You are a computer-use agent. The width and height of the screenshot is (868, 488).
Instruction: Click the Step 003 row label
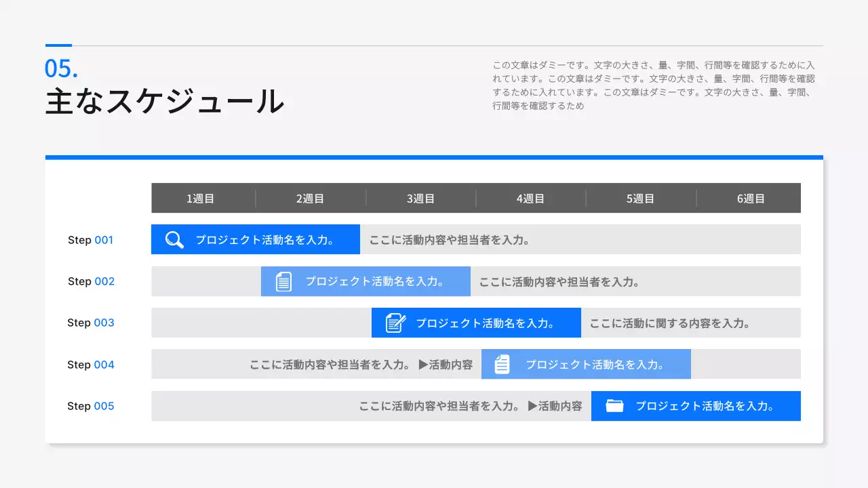[x=91, y=323]
